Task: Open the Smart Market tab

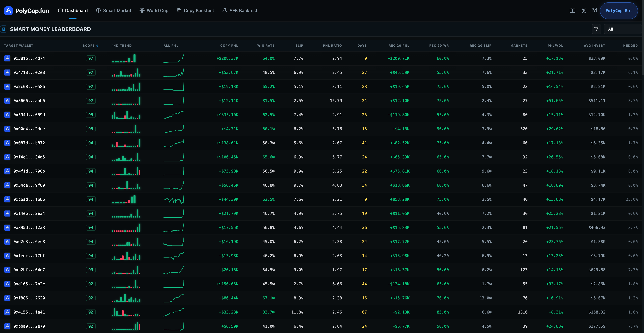Action: 114,11
